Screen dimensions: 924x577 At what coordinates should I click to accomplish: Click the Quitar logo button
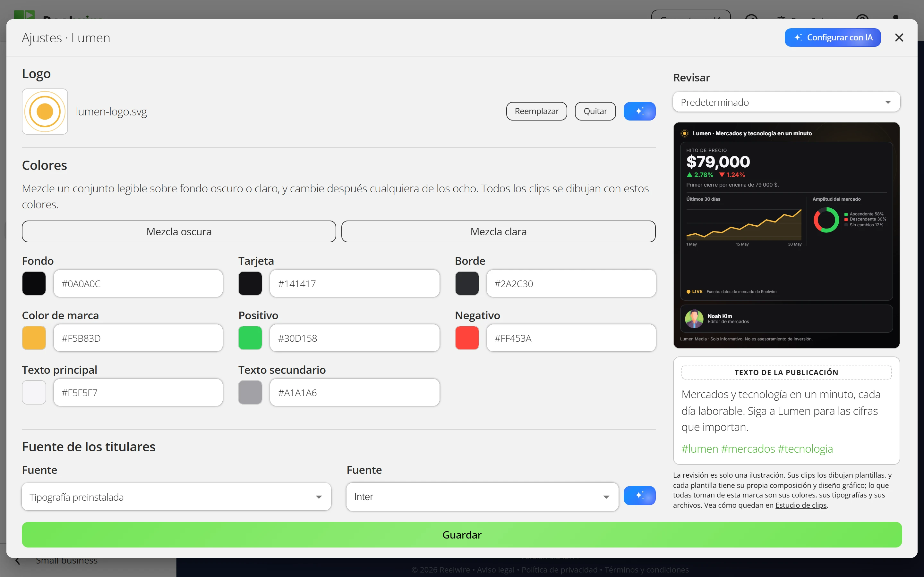point(595,111)
